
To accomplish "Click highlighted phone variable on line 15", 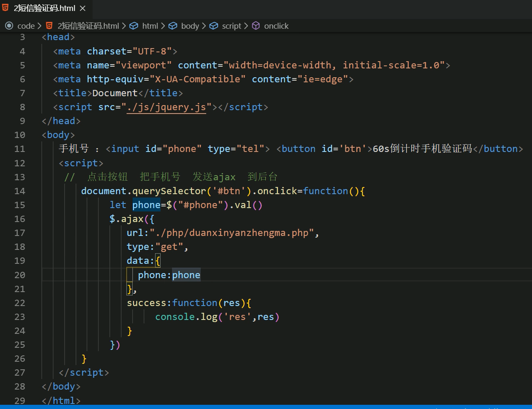I will (146, 205).
